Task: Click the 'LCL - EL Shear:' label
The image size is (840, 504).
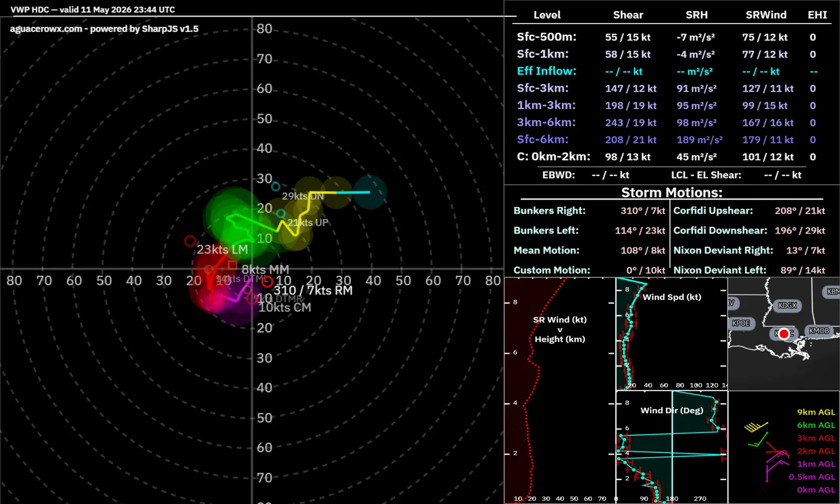Action: click(706, 175)
